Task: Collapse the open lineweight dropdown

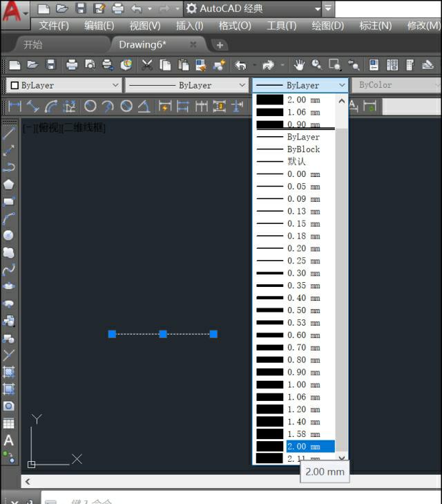Action: point(342,86)
